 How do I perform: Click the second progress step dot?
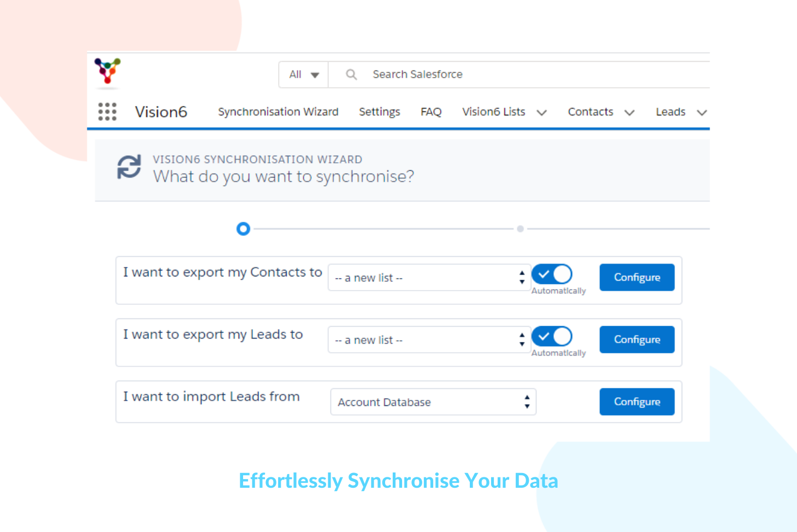[x=520, y=229]
